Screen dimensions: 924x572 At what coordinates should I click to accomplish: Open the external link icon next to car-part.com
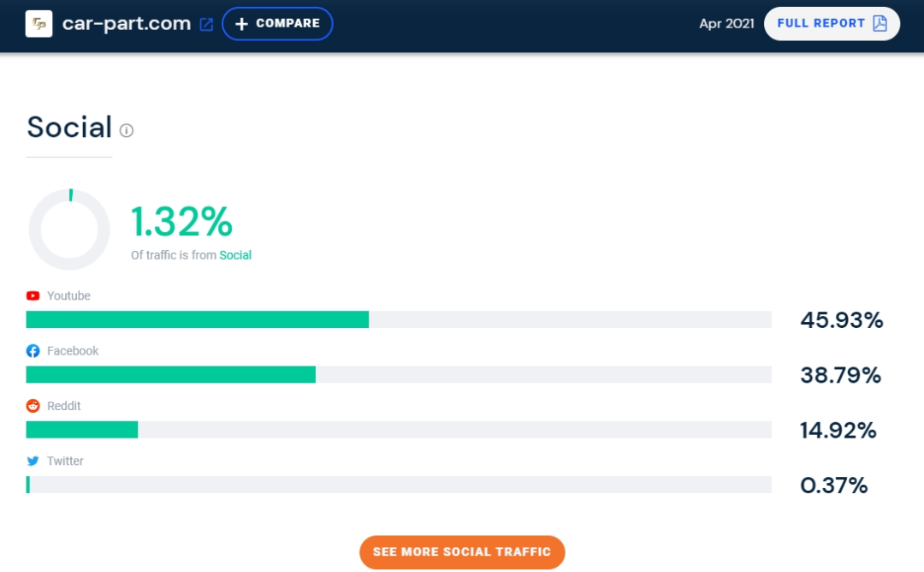(x=205, y=24)
